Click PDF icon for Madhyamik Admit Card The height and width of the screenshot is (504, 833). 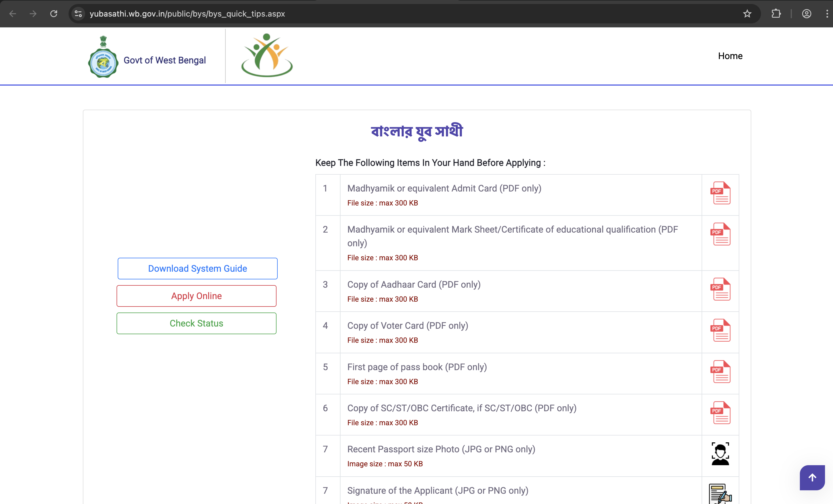click(720, 193)
